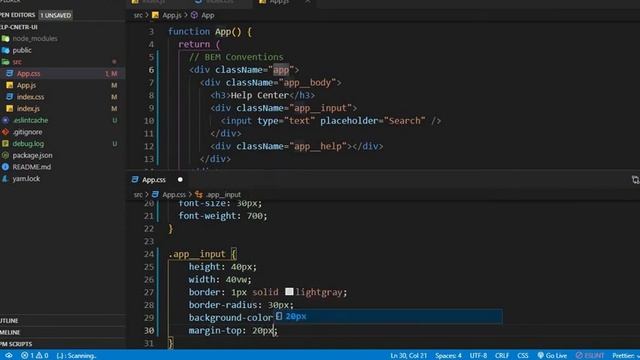Click the Prettier status item

(x=626, y=356)
